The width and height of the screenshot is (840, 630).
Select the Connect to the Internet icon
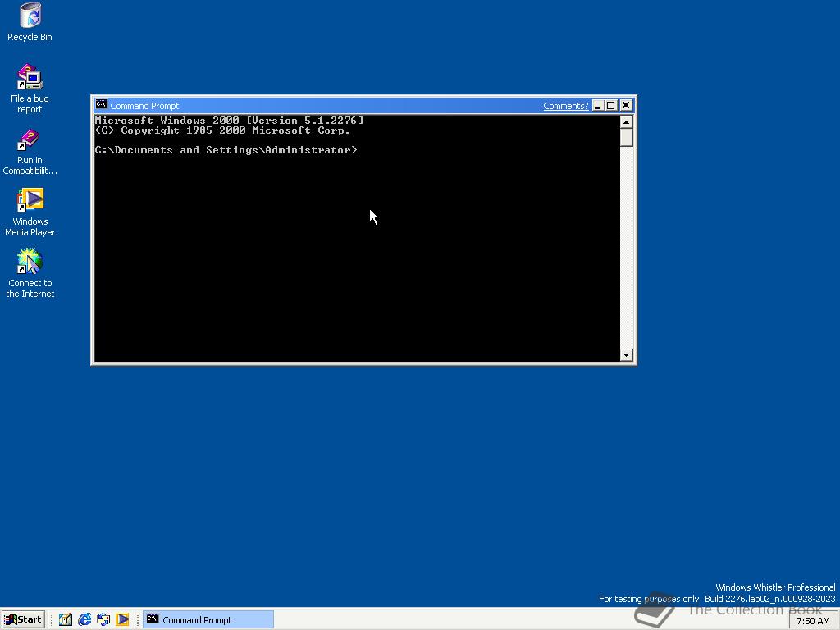pyautogui.click(x=30, y=273)
